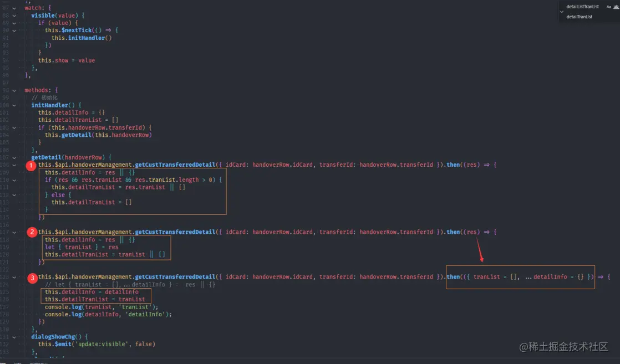This screenshot has width=620, height=364.
Task: Collapse the replace row in find widget
Action: coord(561,12)
